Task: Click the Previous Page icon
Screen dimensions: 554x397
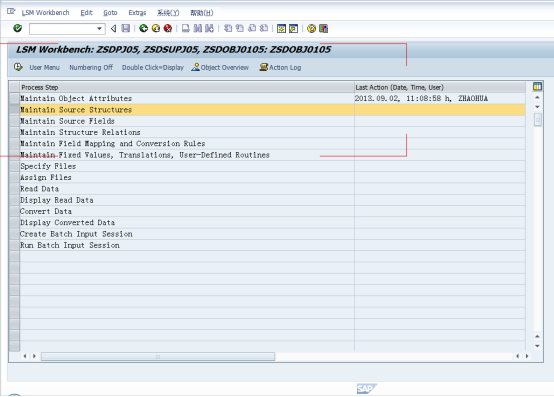Action: point(240,29)
